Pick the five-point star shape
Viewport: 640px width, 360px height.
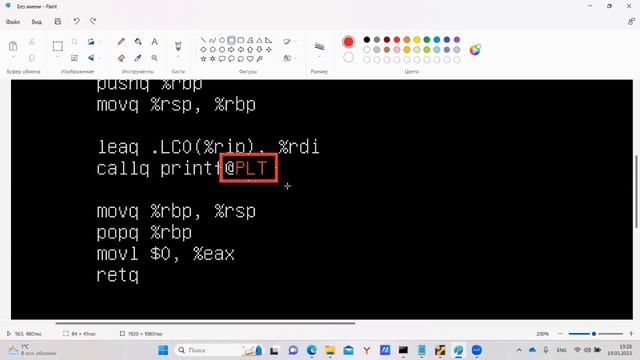203,59
